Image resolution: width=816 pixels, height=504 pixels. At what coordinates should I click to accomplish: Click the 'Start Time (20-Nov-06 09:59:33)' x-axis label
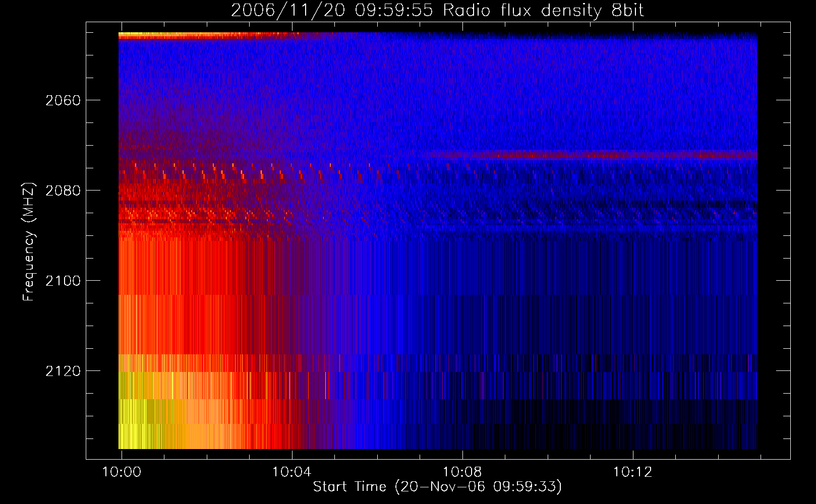click(x=437, y=487)
